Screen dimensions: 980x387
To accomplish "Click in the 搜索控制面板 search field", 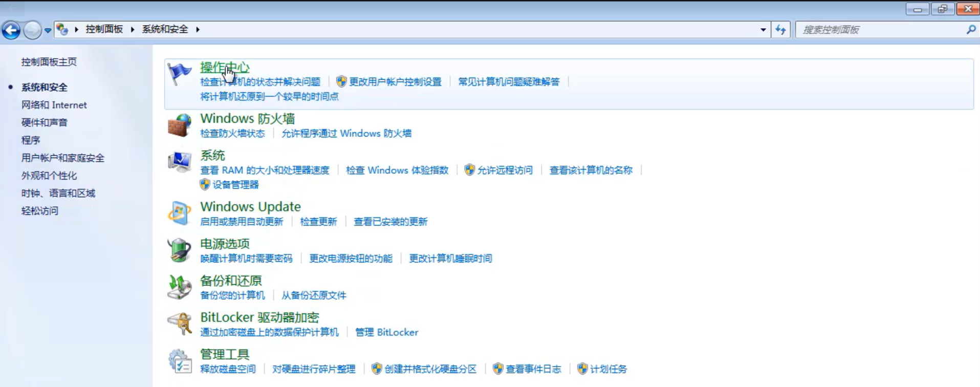I will [880, 30].
